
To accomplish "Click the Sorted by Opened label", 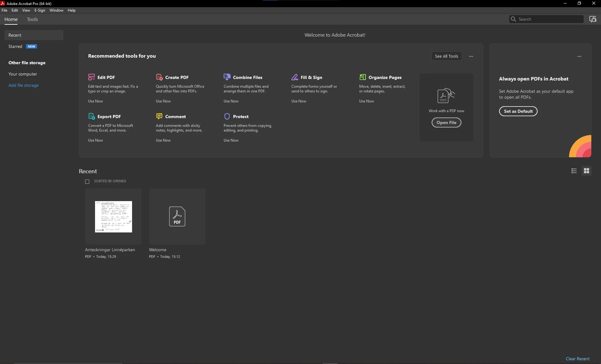I will [110, 181].
